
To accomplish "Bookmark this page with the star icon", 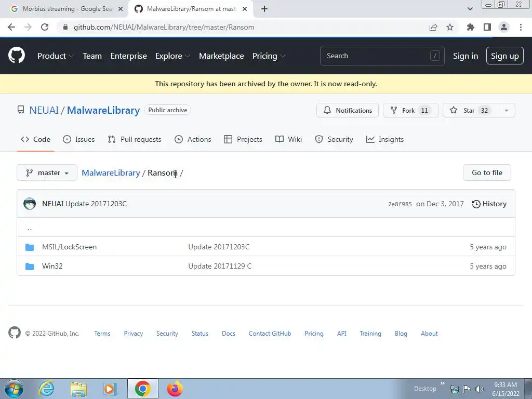I will coord(450,27).
